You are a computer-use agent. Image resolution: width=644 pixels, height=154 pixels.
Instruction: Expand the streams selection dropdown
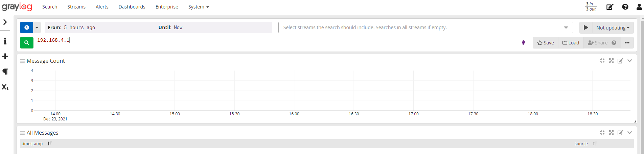point(566,27)
